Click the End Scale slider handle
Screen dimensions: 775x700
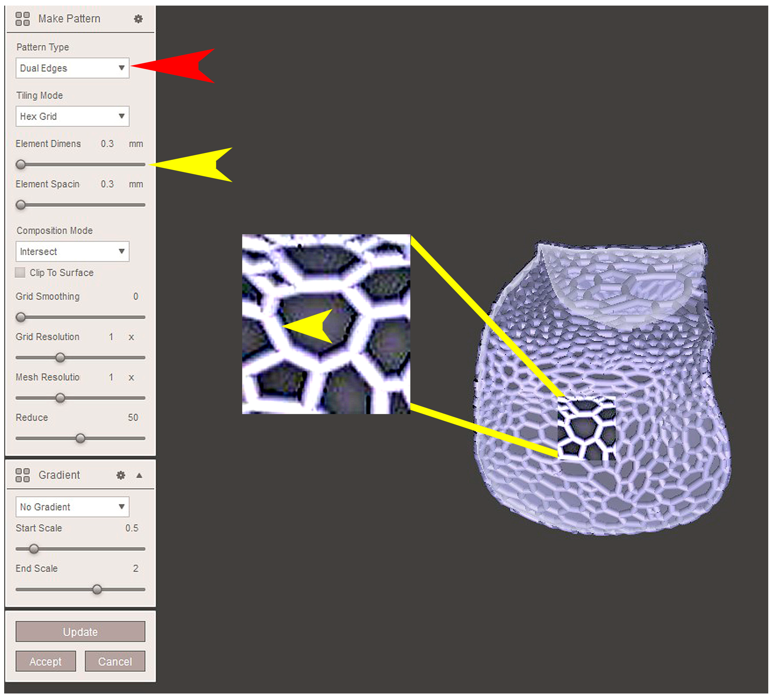97,590
